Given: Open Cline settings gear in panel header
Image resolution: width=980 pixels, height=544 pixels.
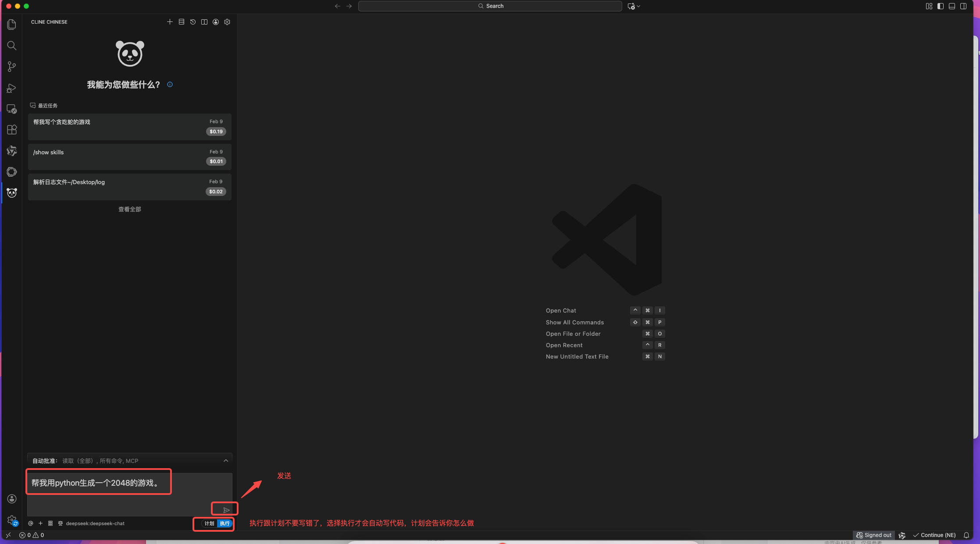Looking at the screenshot, I should click(227, 22).
